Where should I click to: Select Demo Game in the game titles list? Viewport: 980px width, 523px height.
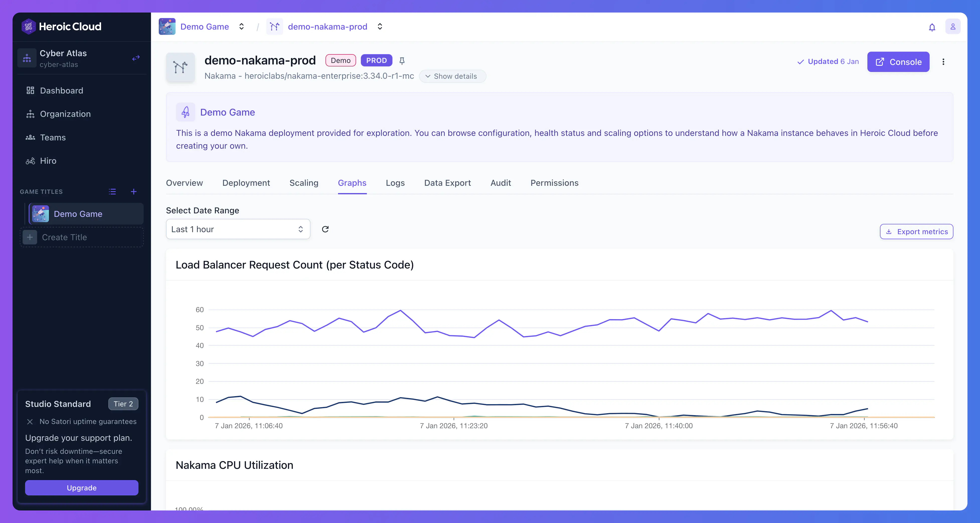tap(78, 214)
